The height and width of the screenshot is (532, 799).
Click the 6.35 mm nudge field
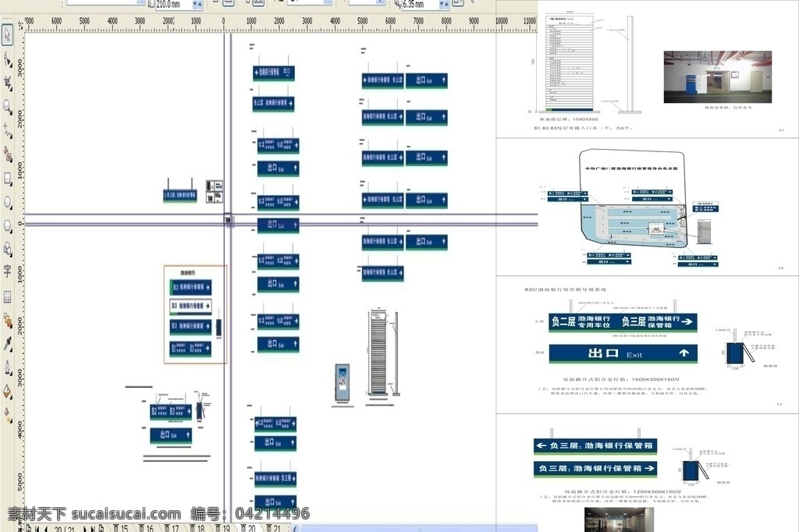click(420, 4)
